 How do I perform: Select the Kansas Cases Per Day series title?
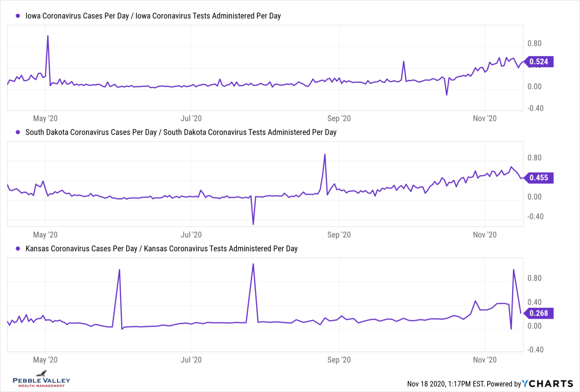coord(161,248)
